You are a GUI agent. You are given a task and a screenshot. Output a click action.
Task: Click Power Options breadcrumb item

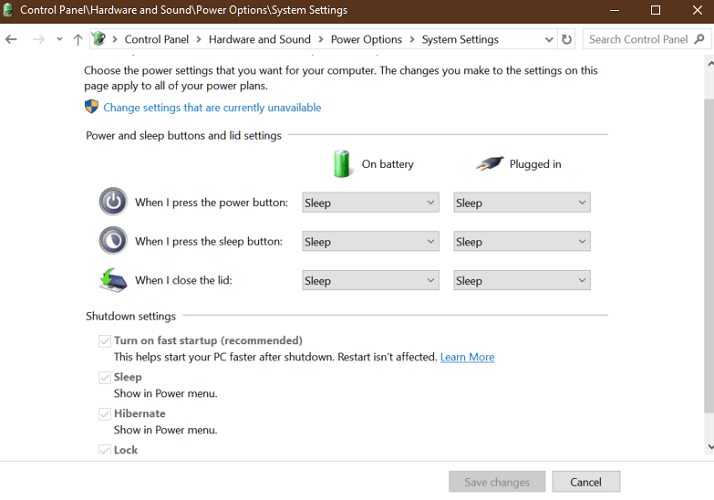(366, 39)
